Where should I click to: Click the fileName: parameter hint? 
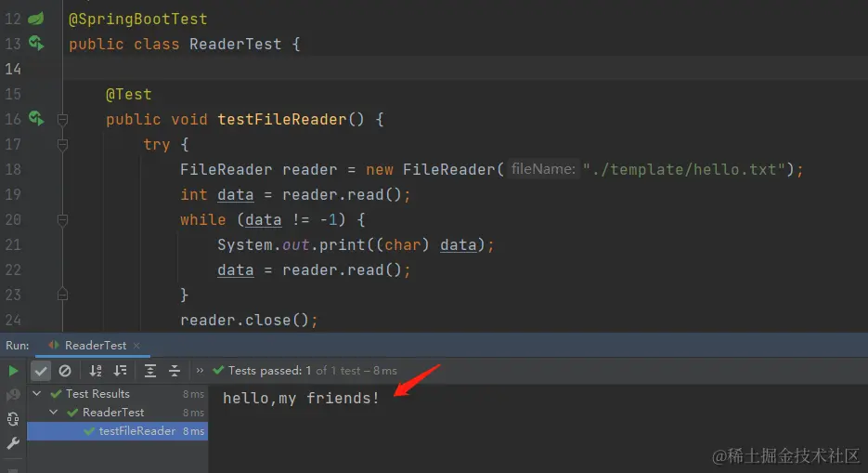point(544,169)
